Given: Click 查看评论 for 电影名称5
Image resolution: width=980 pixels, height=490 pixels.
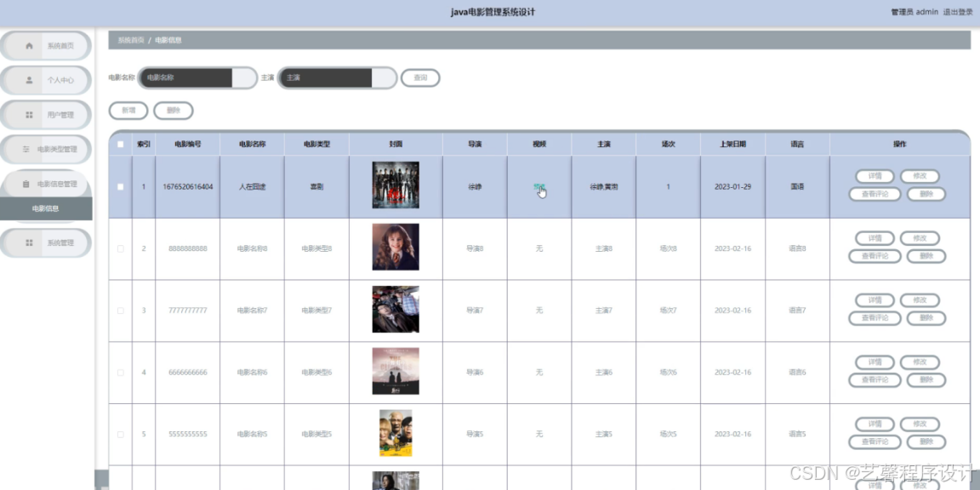Looking at the screenshot, I should coord(875,442).
